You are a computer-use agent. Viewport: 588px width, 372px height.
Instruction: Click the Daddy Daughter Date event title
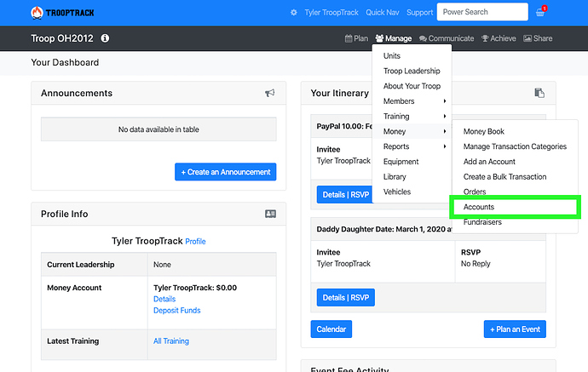pyautogui.click(x=384, y=229)
